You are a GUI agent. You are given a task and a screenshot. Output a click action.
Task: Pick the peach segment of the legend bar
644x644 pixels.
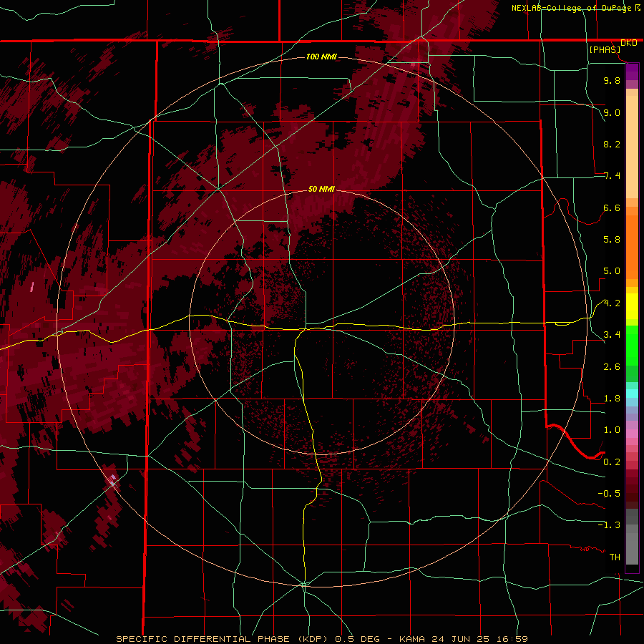pyautogui.click(x=632, y=146)
